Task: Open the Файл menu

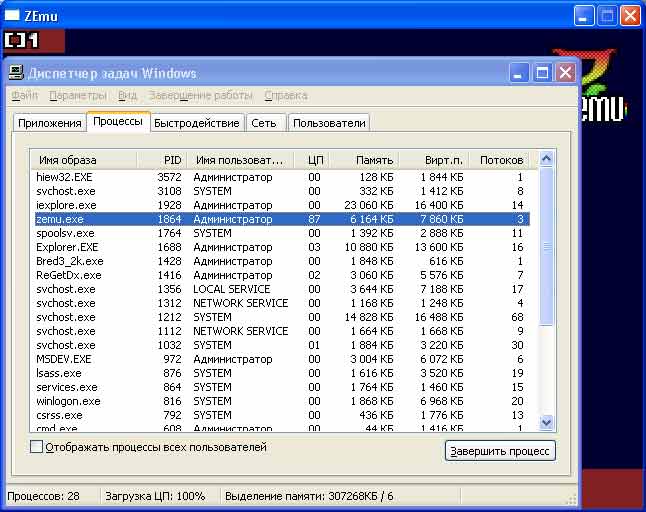Action: pyautogui.click(x=24, y=96)
